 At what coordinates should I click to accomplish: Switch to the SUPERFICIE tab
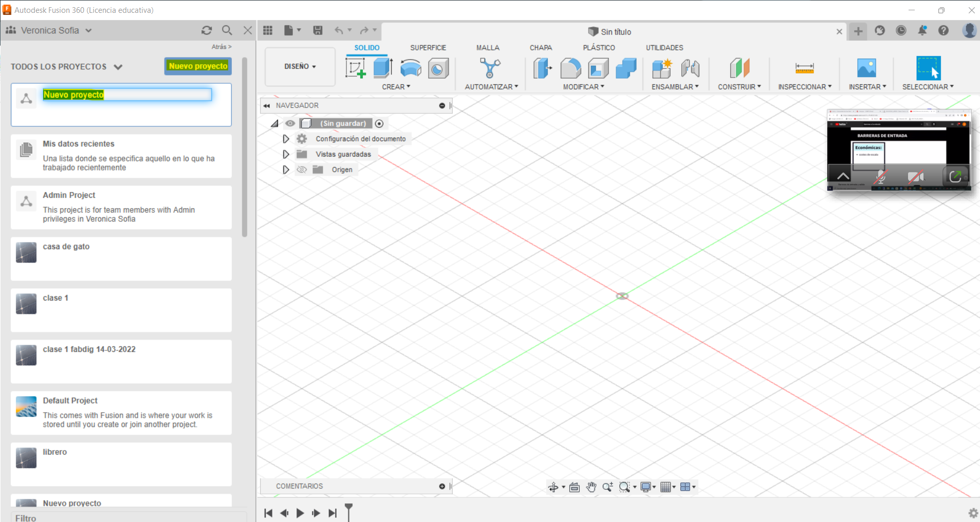click(428, 48)
